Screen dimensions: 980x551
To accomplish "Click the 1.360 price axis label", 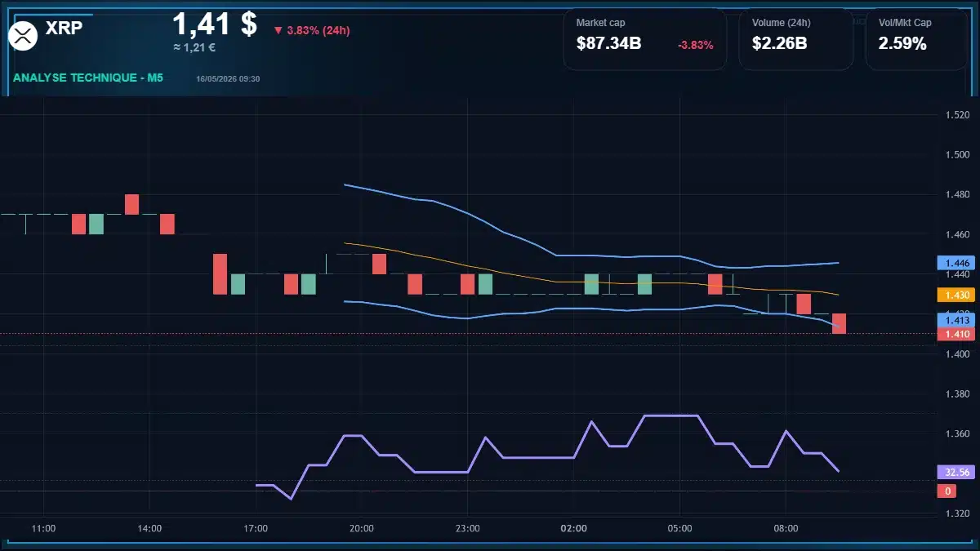I will [x=957, y=433].
